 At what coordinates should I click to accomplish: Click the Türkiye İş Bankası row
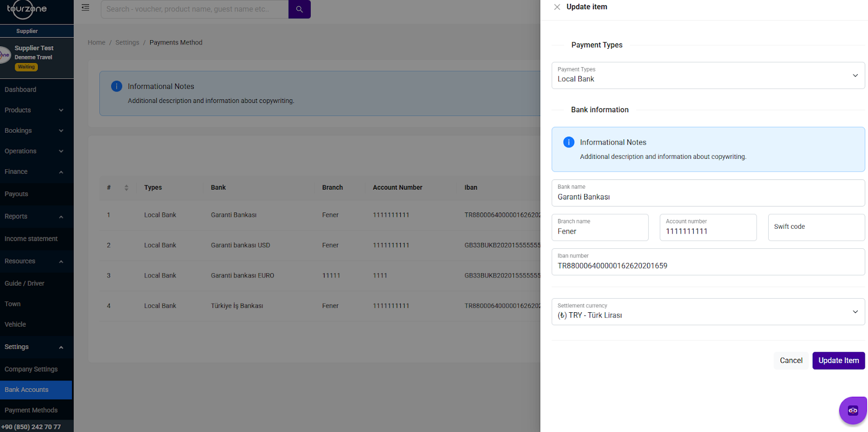click(x=320, y=306)
